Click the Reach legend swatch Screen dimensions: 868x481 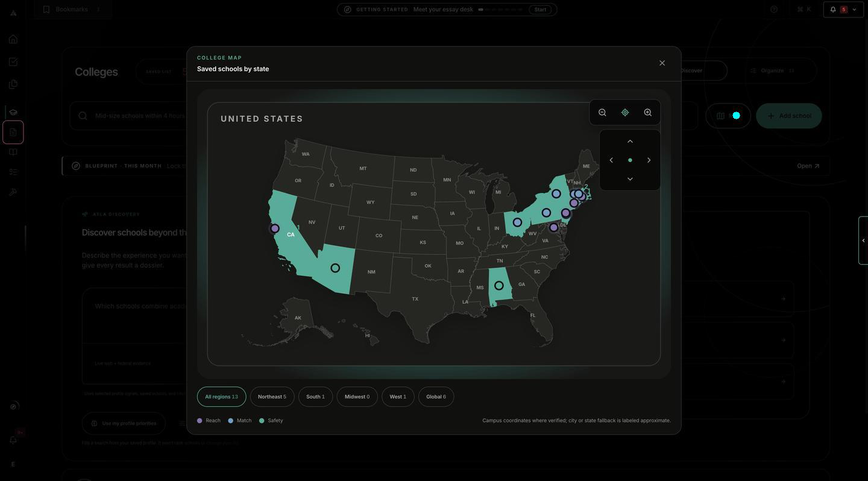coord(200,421)
